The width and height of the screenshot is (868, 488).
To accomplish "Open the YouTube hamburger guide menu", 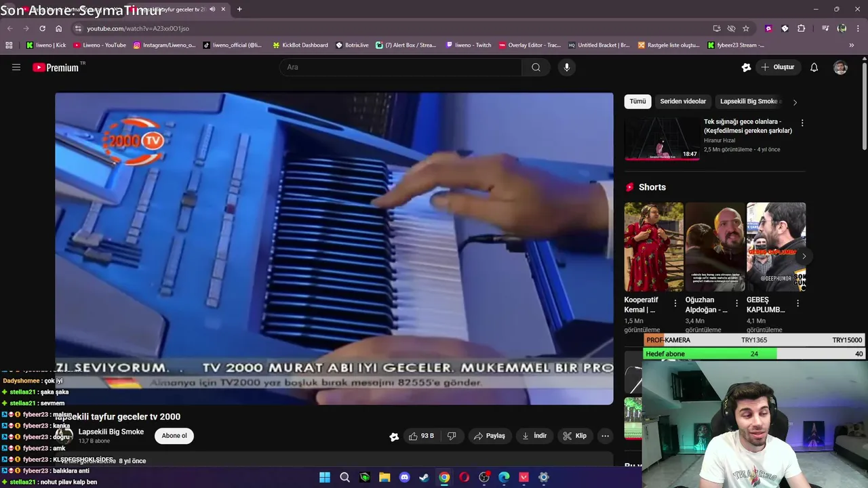I will coord(16,67).
